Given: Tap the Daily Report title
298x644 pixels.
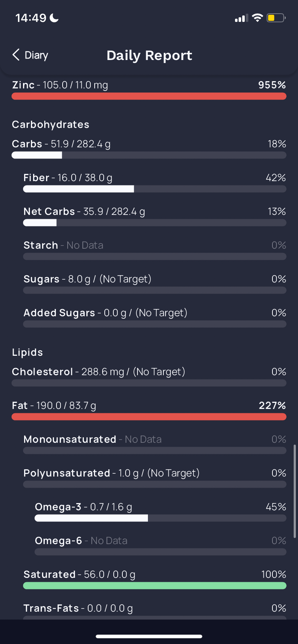Looking at the screenshot, I should [x=149, y=55].
